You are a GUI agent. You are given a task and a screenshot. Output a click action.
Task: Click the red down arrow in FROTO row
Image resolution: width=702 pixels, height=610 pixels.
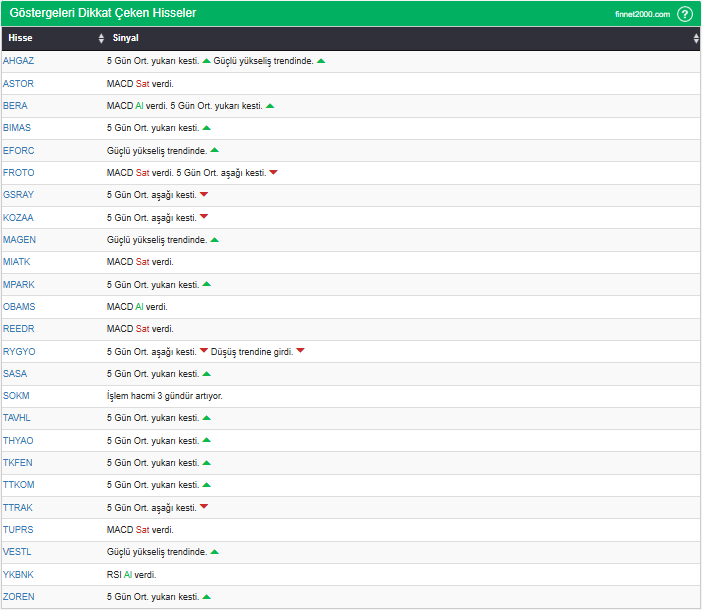pyautogui.click(x=273, y=172)
